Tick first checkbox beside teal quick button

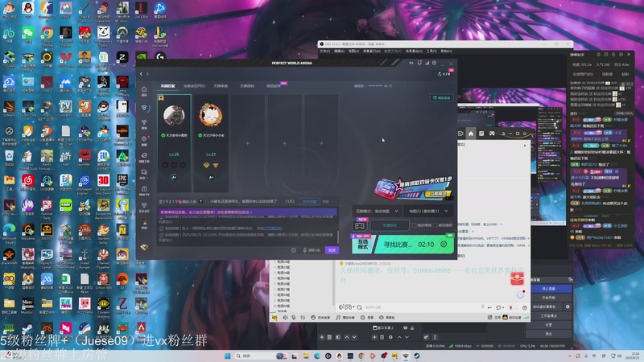coord(414,225)
